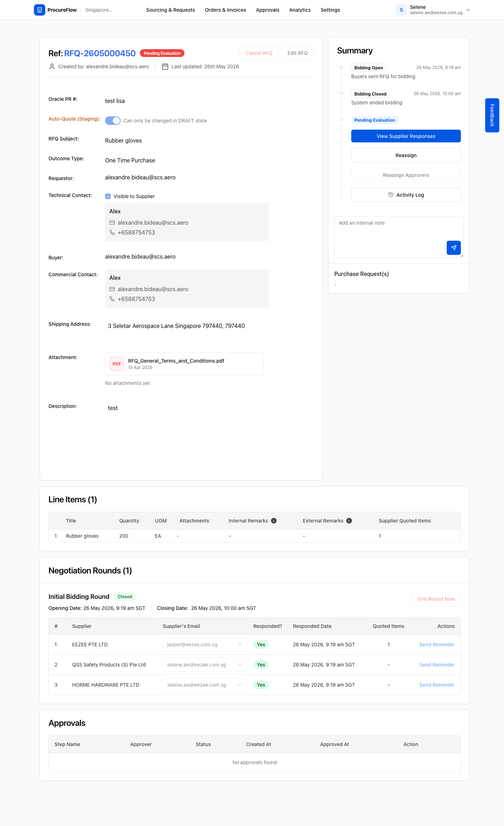The width and height of the screenshot is (504, 826).
Task: Click the Add an internal note field
Action: coord(399,237)
